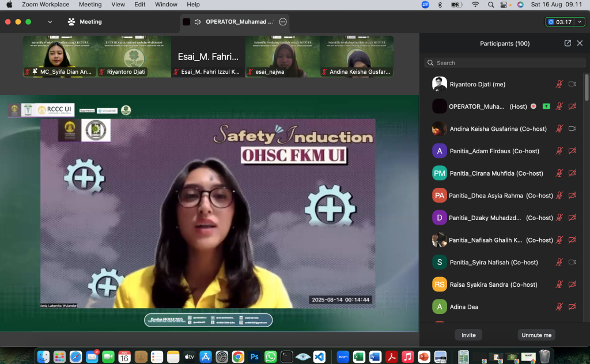Click the speaker icon on OPERATOR tab
Image resolution: width=590 pixels, height=364 pixels.
pos(198,22)
